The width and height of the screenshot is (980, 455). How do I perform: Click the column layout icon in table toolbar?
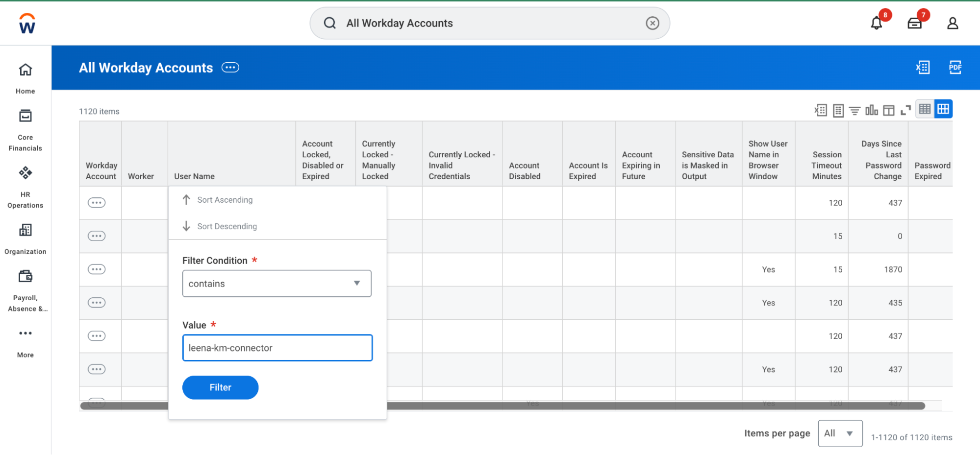point(888,110)
